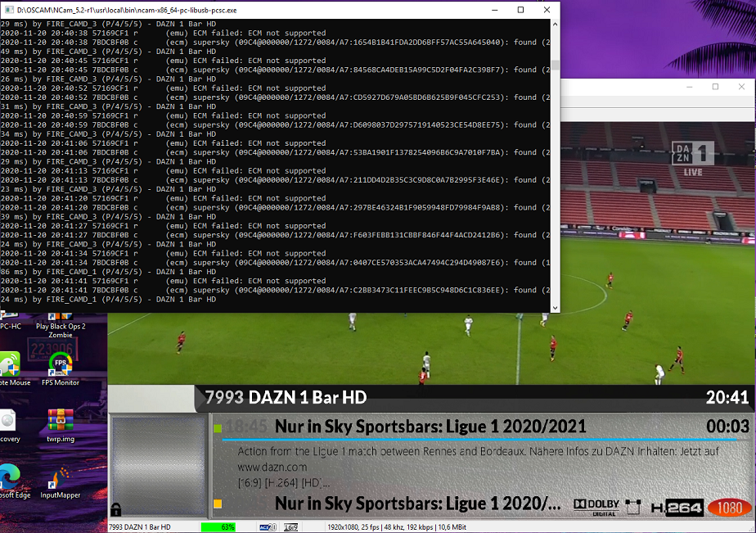756x533 pixels.
Task: Close the video player window
Action: tap(741, 87)
